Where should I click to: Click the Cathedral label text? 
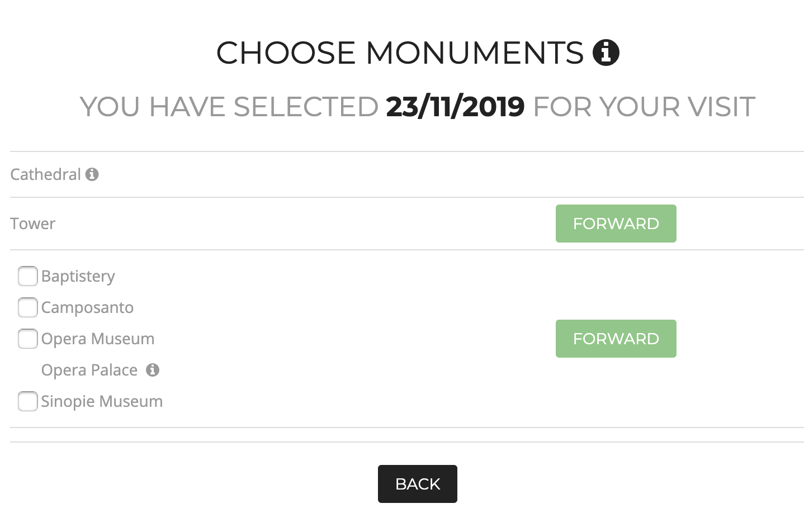tap(46, 174)
